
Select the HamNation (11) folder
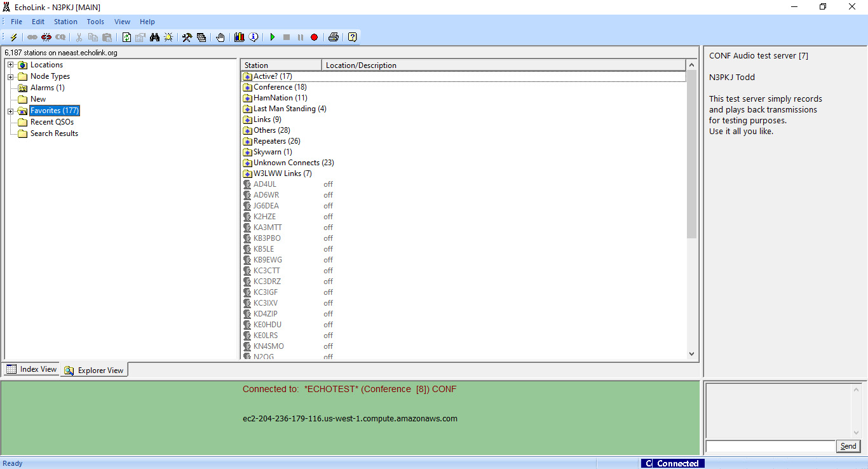point(280,98)
